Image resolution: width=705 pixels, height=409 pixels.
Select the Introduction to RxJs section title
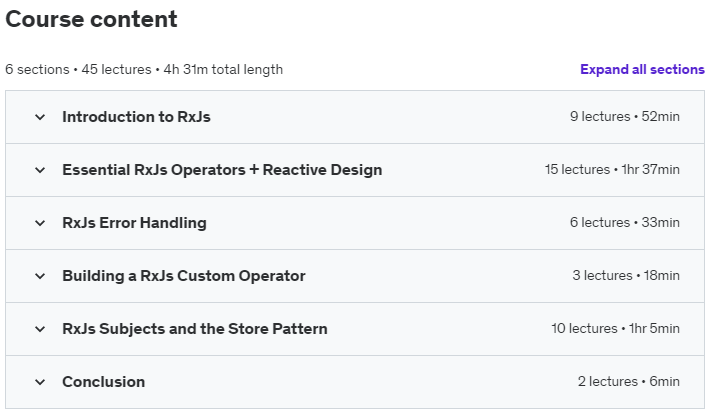pyautogui.click(x=136, y=117)
